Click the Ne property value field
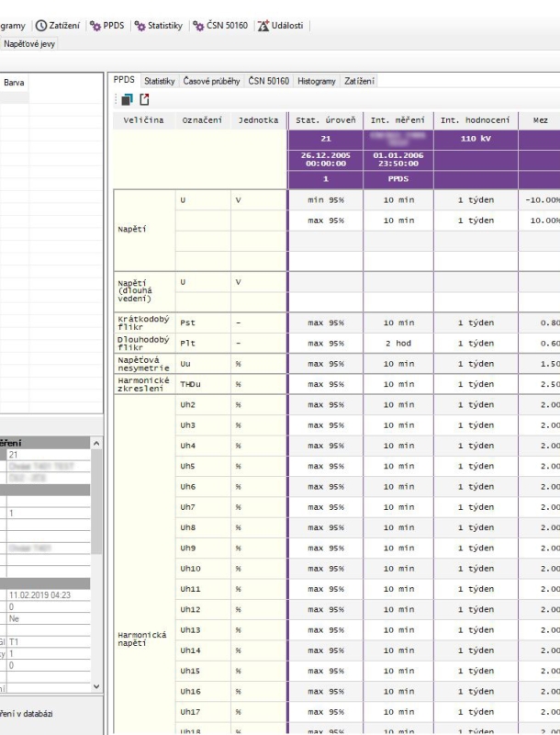Screen dimensions: 560x735 (x=49, y=618)
